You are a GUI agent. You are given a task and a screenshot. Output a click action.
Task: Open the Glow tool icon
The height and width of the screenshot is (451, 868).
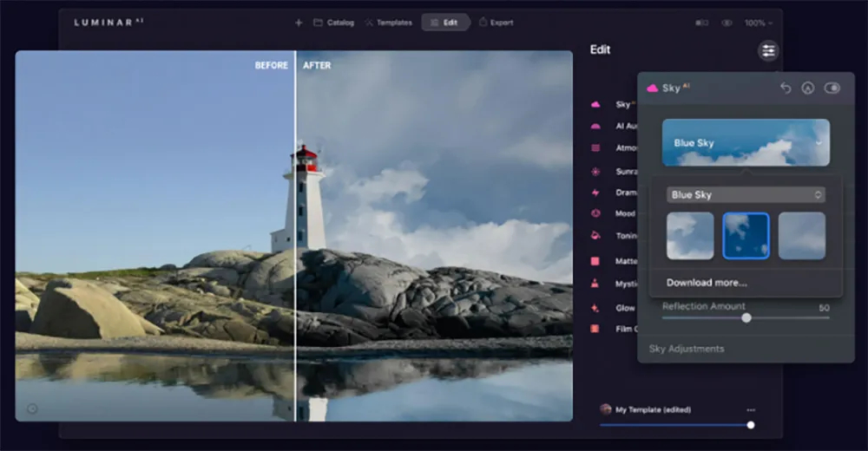coord(595,308)
